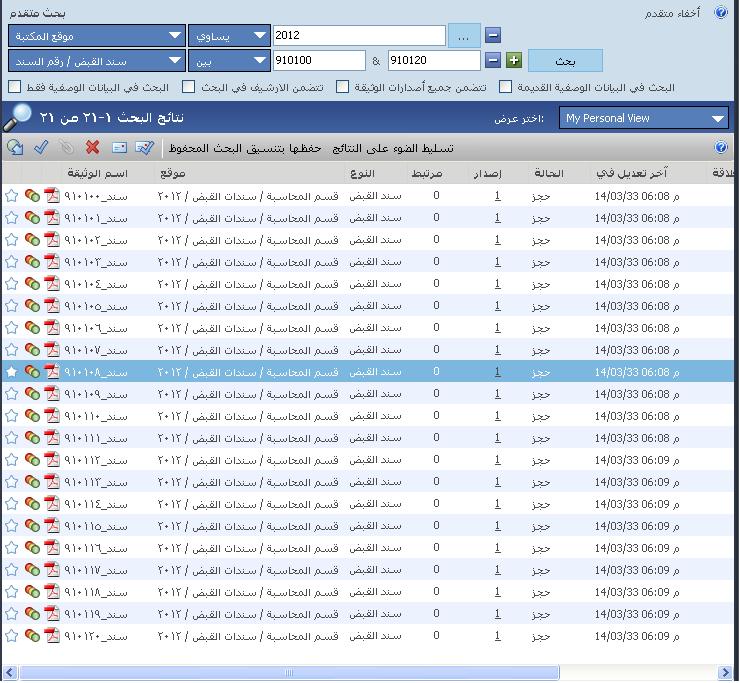Open the 'بين' operator dropdown

tap(227, 61)
